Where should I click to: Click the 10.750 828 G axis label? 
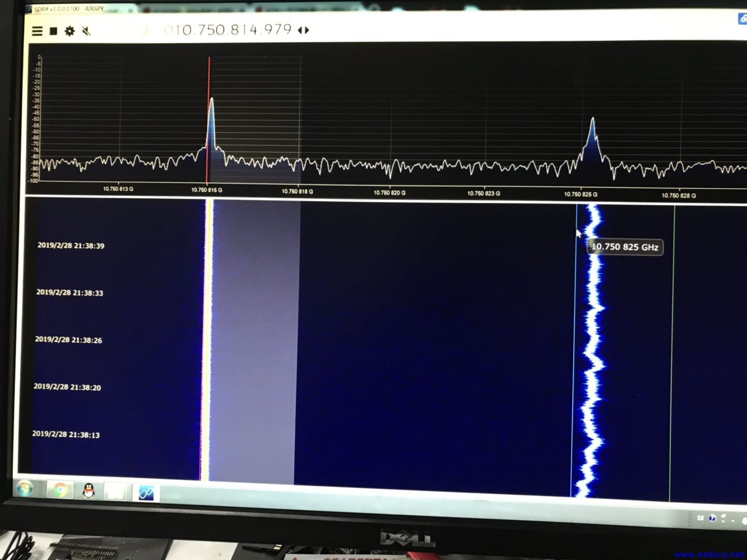(679, 195)
